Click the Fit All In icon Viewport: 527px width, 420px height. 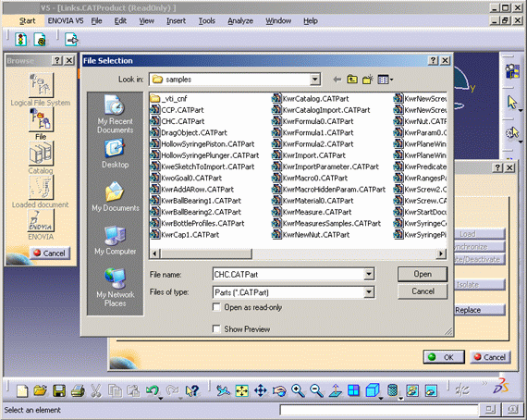pos(242,390)
